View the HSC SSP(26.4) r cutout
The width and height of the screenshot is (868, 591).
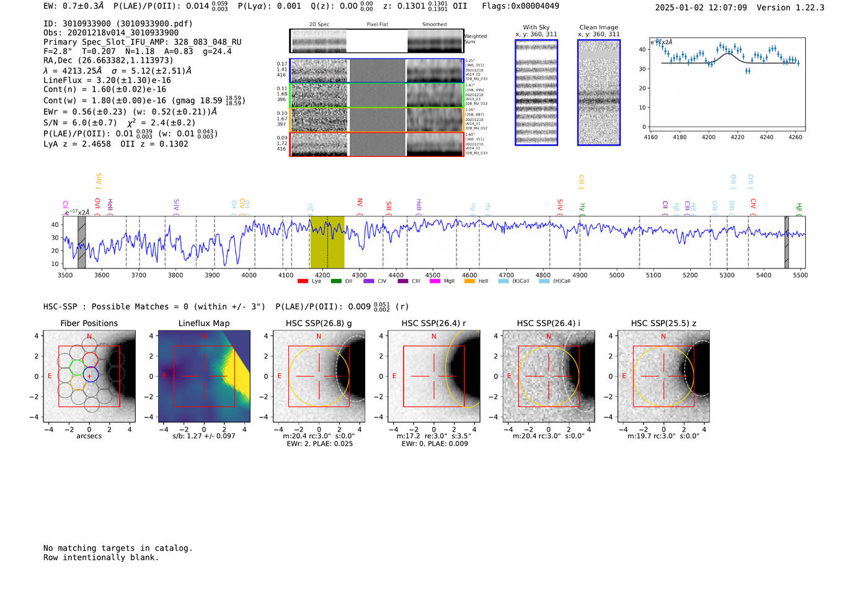click(x=434, y=376)
